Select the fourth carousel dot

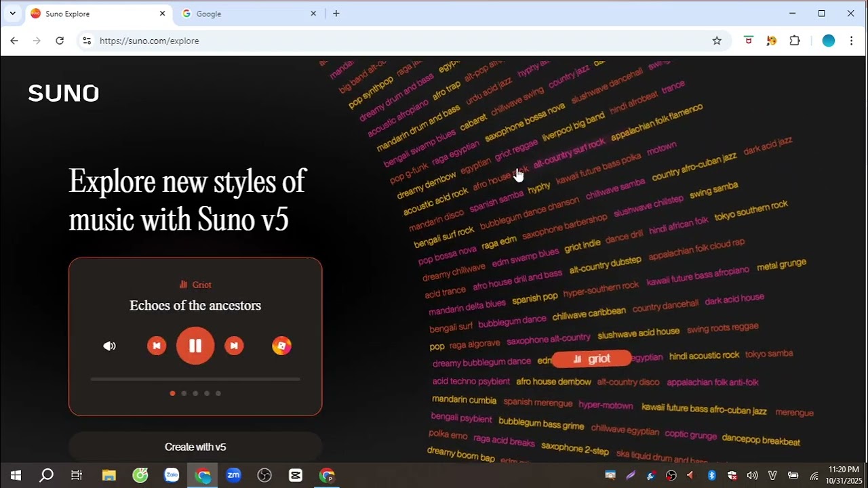[207, 393]
